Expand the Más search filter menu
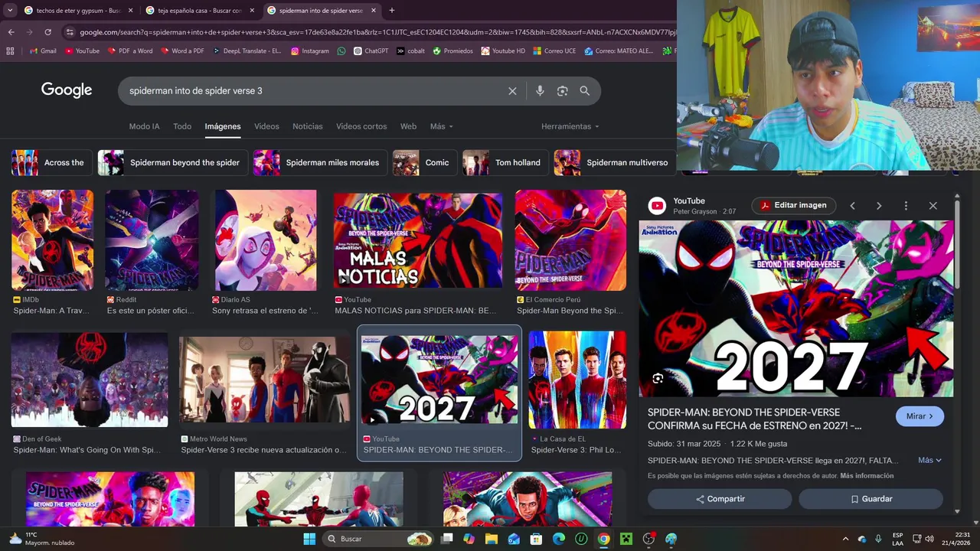Screen dimensions: 980x551 [442, 126]
